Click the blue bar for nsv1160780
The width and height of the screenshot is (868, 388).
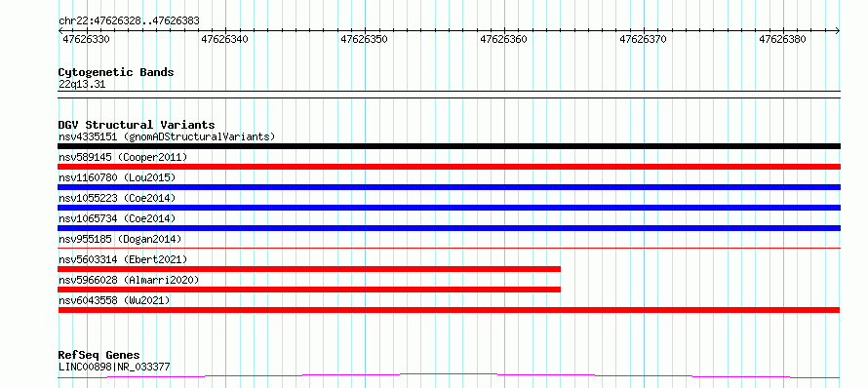[449, 187]
